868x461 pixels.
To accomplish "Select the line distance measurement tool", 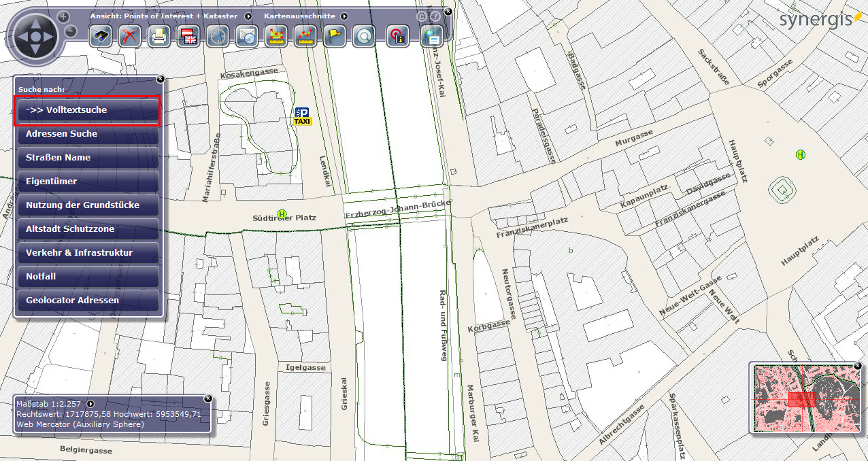I will coord(305,36).
